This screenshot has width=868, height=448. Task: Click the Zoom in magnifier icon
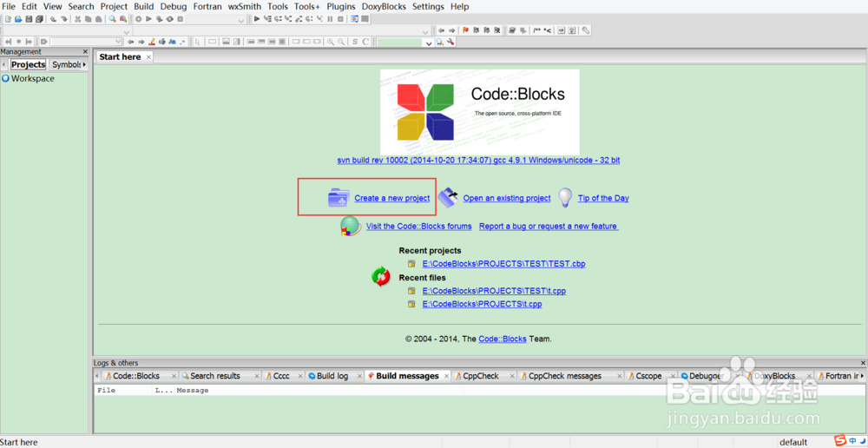pyautogui.click(x=331, y=42)
